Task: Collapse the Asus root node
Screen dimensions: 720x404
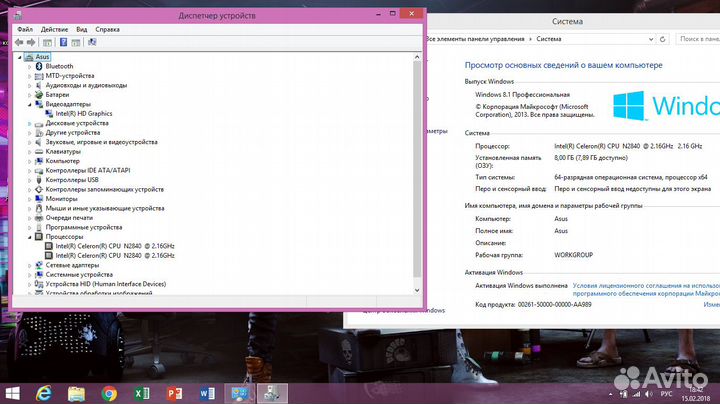Action: pyautogui.click(x=20, y=57)
